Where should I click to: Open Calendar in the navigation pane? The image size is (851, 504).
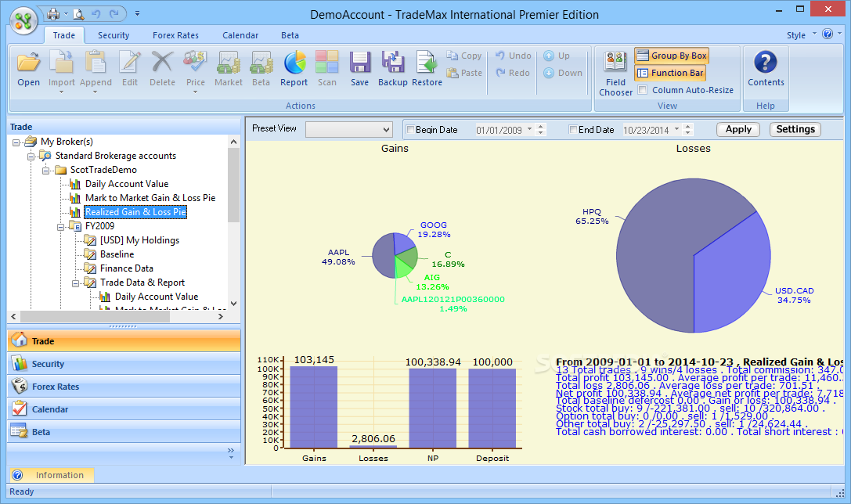[x=124, y=409]
